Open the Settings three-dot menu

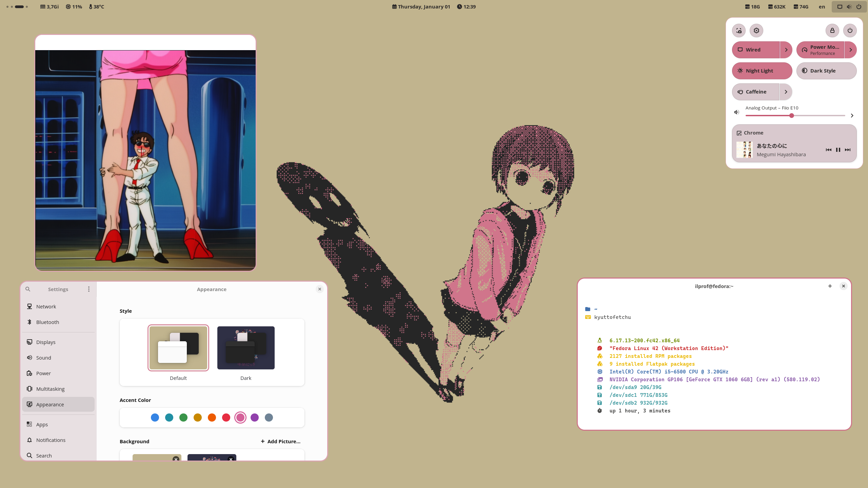pos(89,289)
